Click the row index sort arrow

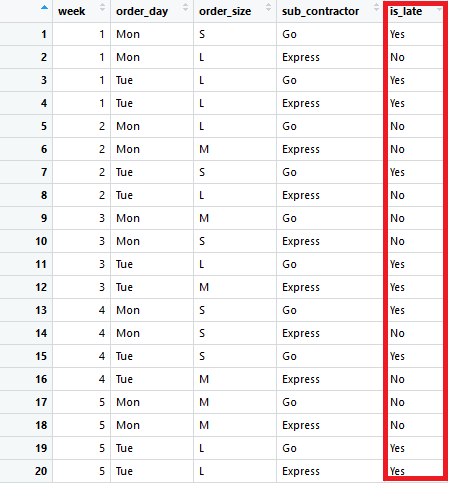pyautogui.click(x=44, y=7)
